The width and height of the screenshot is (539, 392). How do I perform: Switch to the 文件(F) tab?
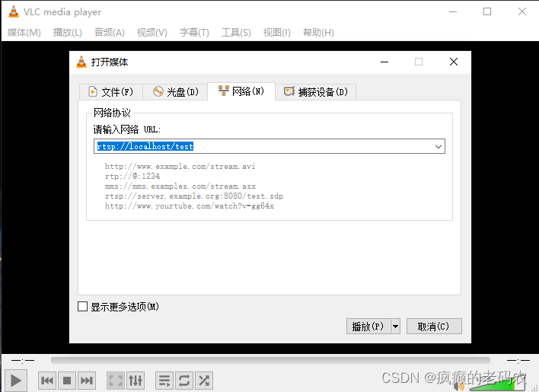pyautogui.click(x=110, y=92)
